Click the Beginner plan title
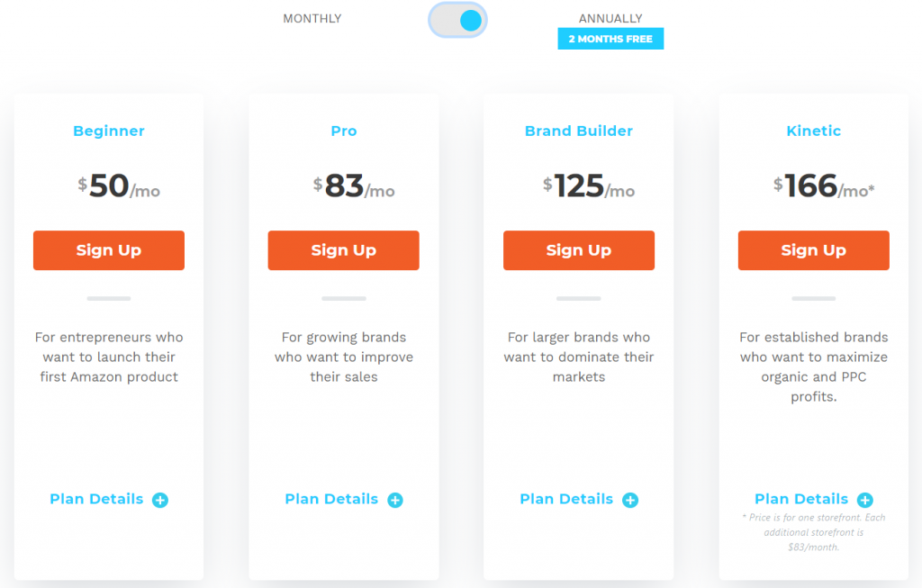 [x=109, y=131]
